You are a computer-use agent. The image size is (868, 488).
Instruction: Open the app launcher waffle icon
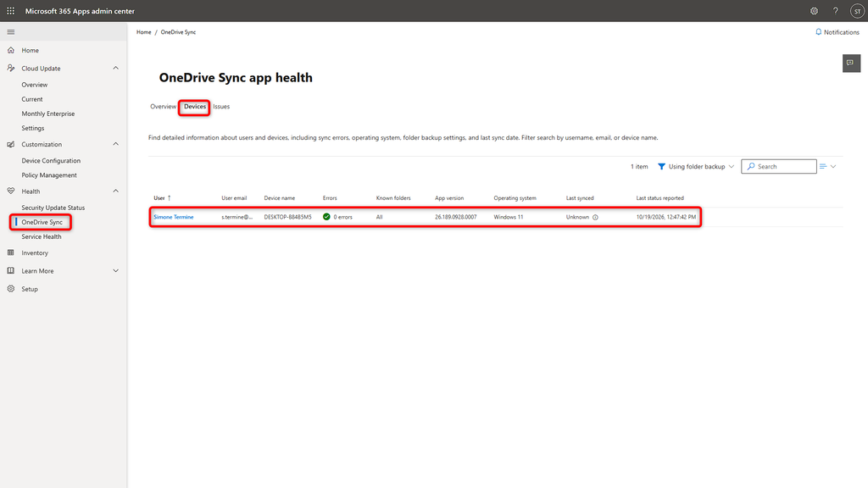pos(10,11)
